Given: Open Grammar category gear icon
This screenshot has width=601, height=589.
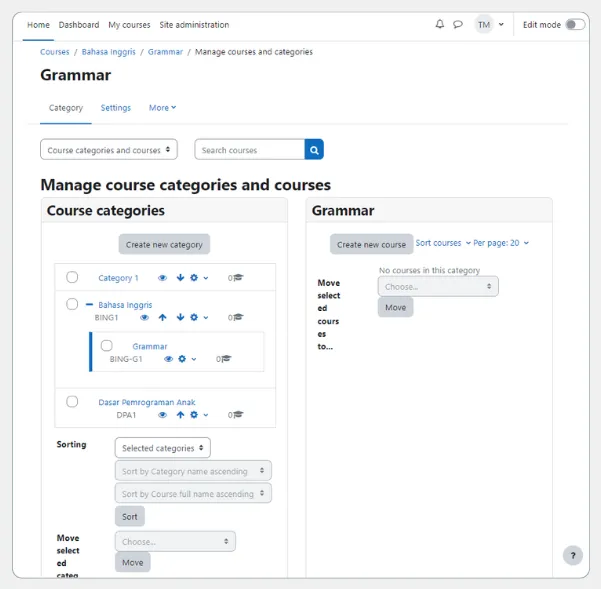Looking at the screenshot, I should point(182,359).
